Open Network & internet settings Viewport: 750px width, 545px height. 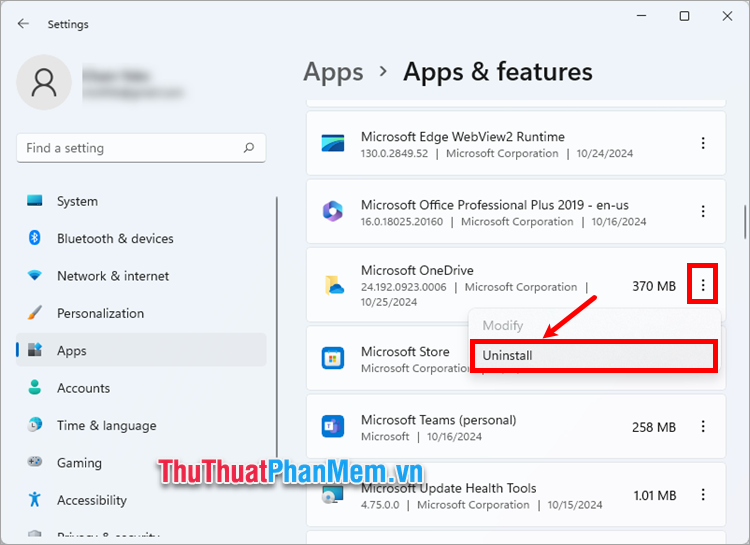[141, 276]
